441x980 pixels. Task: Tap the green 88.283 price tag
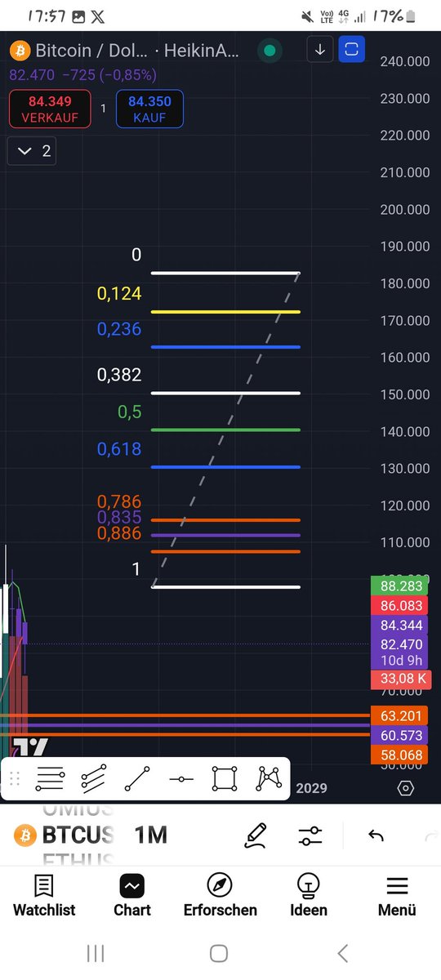click(399, 586)
